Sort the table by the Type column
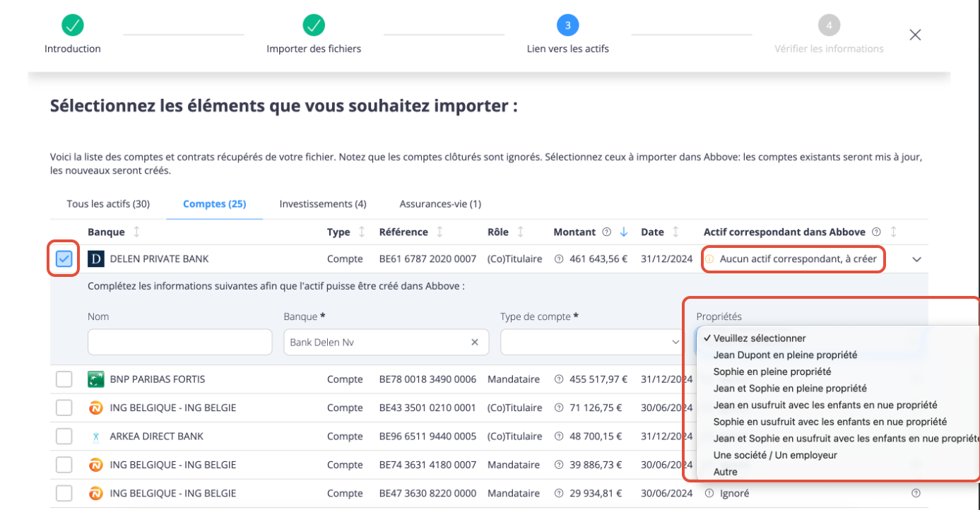The width and height of the screenshot is (980, 510). click(x=362, y=232)
